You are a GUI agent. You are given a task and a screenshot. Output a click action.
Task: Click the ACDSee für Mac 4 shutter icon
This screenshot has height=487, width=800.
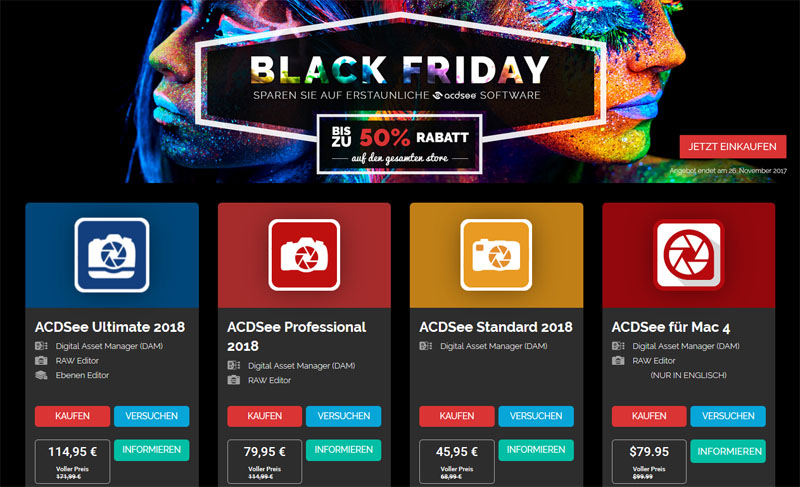(689, 255)
